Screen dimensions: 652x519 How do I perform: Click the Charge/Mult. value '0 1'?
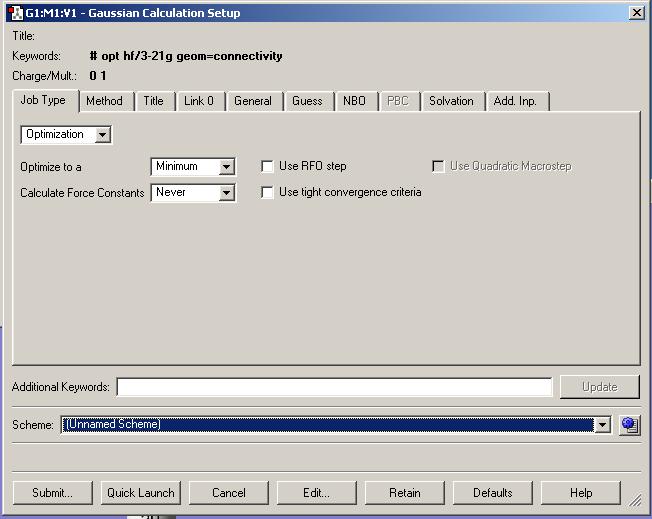[98, 76]
